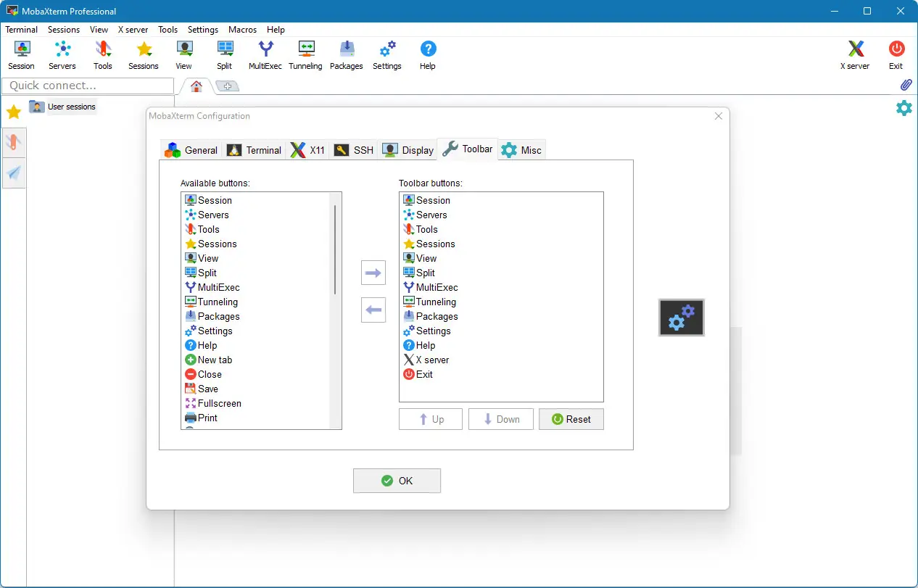This screenshot has height=588, width=918.
Task: Open the Tools menu
Action: click(168, 30)
